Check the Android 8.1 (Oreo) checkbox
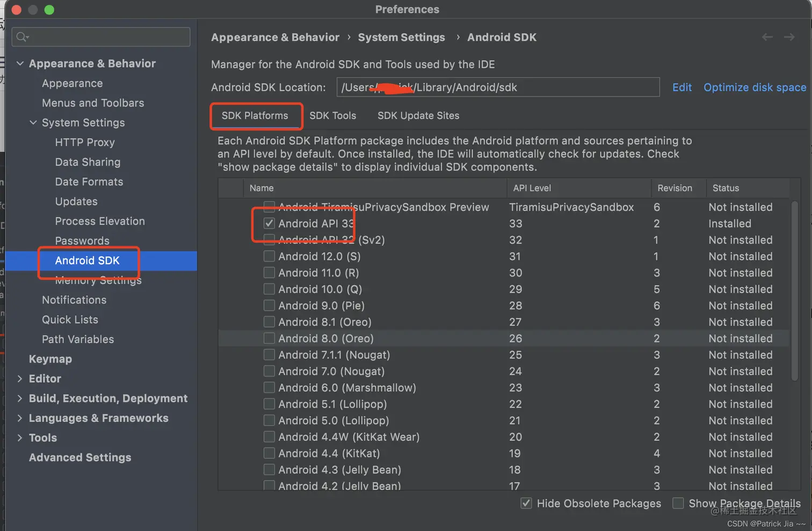812x531 pixels. tap(269, 322)
